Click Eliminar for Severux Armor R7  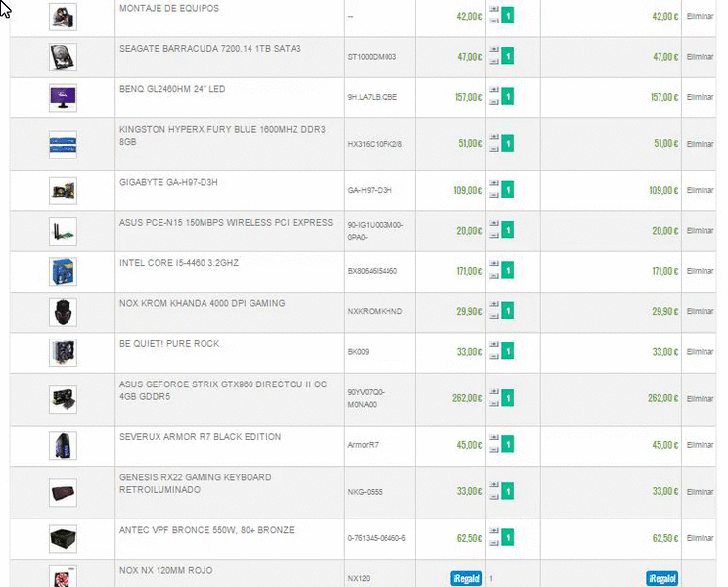tap(700, 445)
